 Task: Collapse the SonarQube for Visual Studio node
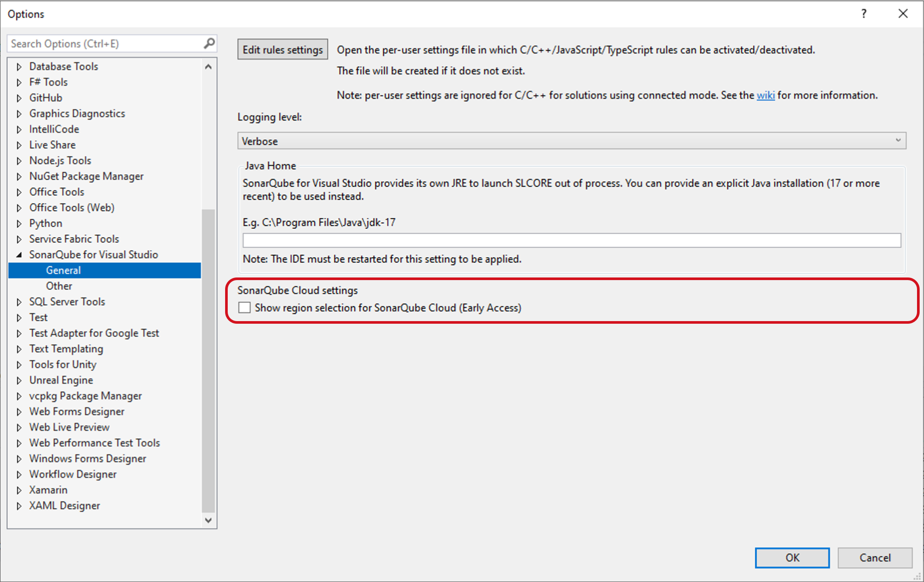pyautogui.click(x=19, y=255)
